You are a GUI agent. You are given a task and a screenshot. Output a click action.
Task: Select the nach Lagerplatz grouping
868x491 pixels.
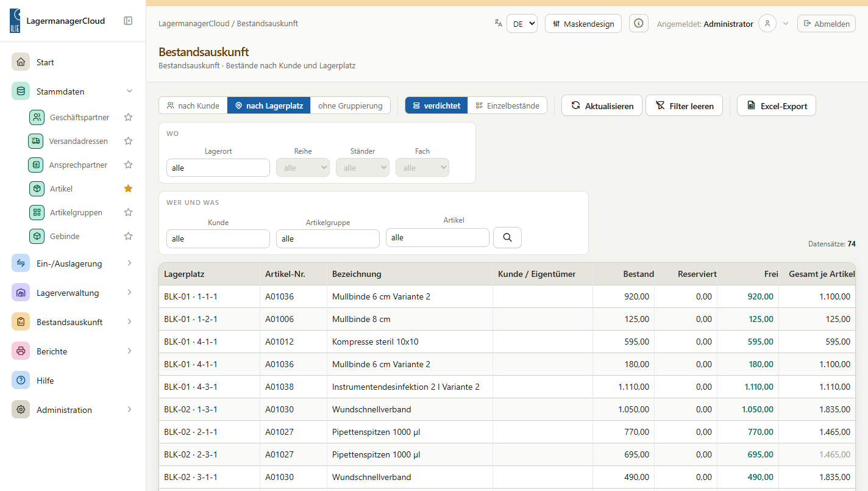269,106
